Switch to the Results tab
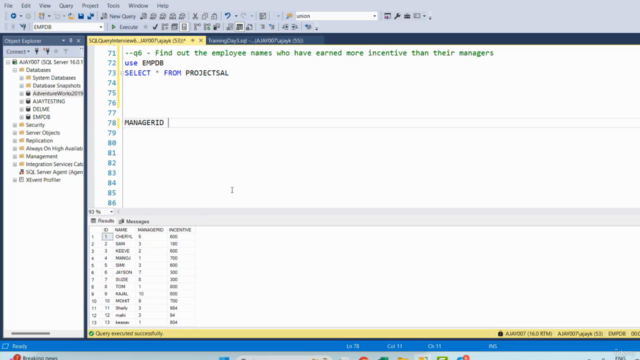 tap(102, 221)
